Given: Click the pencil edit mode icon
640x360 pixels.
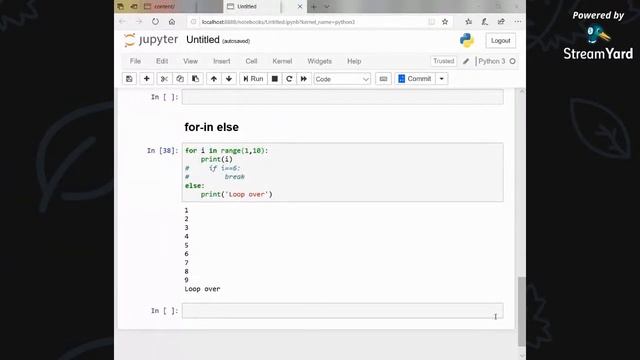Looking at the screenshot, I should coord(466,61).
